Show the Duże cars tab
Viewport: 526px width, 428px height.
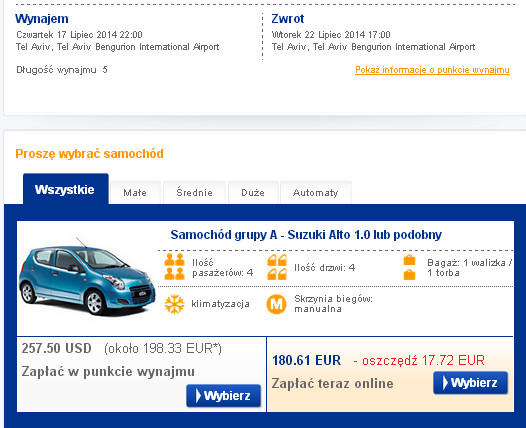[253, 193]
